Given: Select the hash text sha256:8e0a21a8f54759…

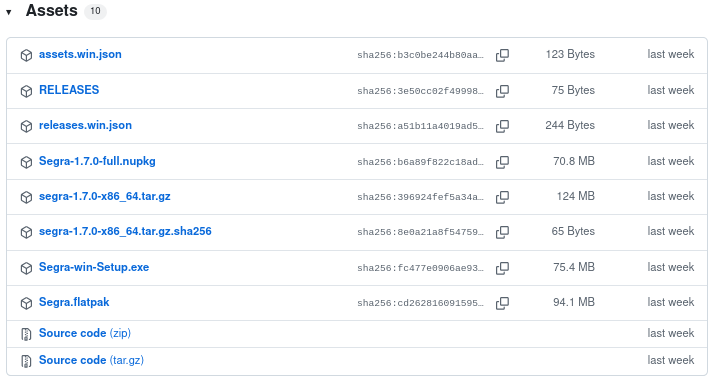Looking at the screenshot, I should pos(420,232).
